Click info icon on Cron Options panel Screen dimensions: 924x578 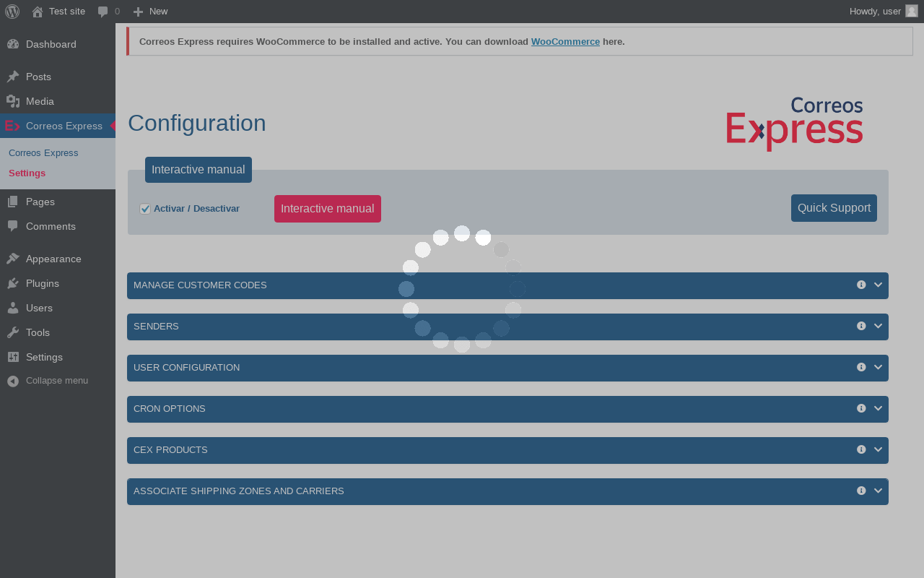coord(861,408)
